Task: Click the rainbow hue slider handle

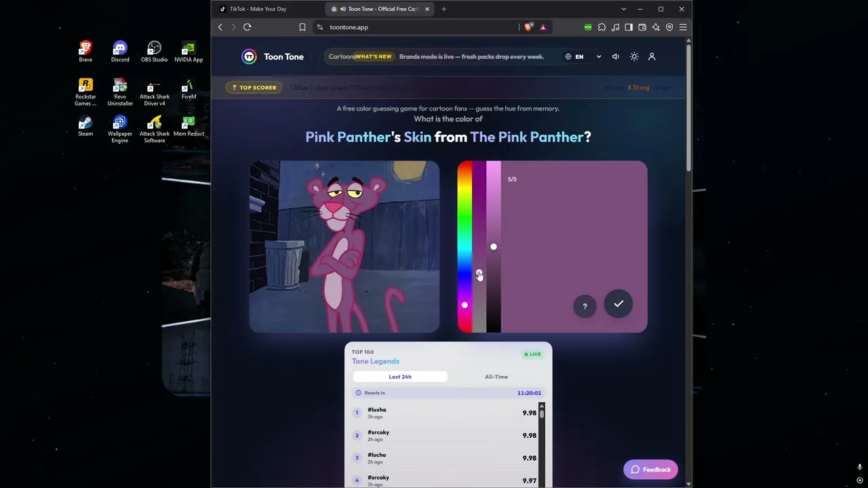Action: 465,305
